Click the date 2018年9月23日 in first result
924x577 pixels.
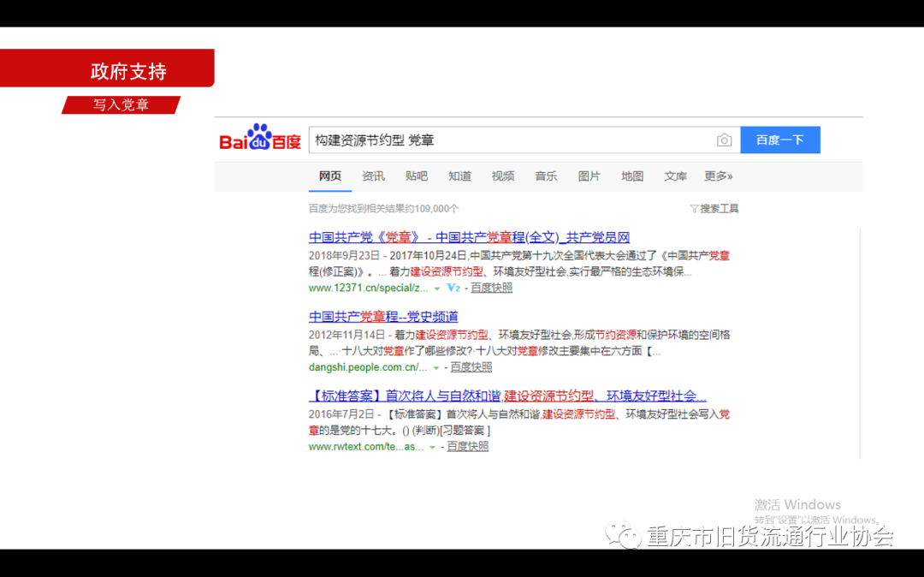point(344,256)
